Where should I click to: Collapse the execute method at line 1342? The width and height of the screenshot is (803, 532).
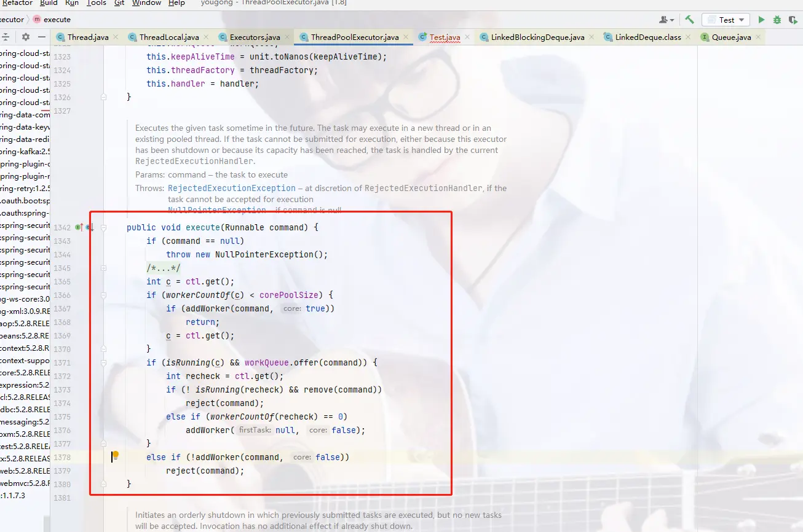point(104,228)
